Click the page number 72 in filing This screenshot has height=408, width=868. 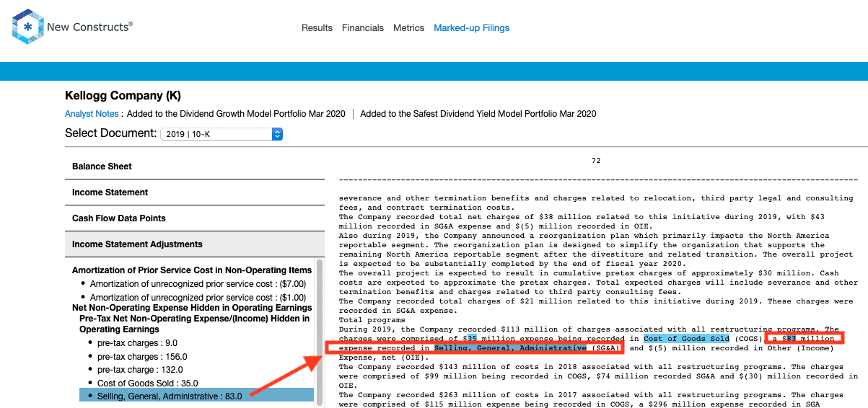pos(596,161)
